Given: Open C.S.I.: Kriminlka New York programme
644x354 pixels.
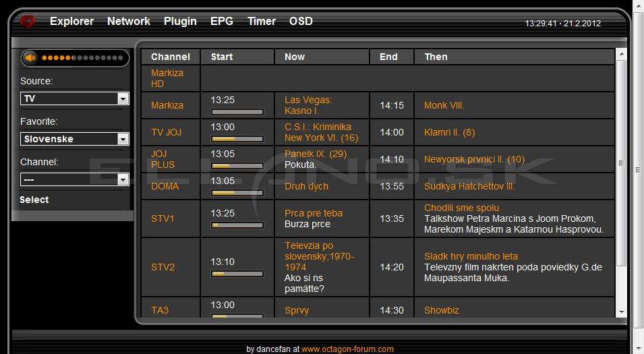Looking at the screenshot, I should coord(321,132).
